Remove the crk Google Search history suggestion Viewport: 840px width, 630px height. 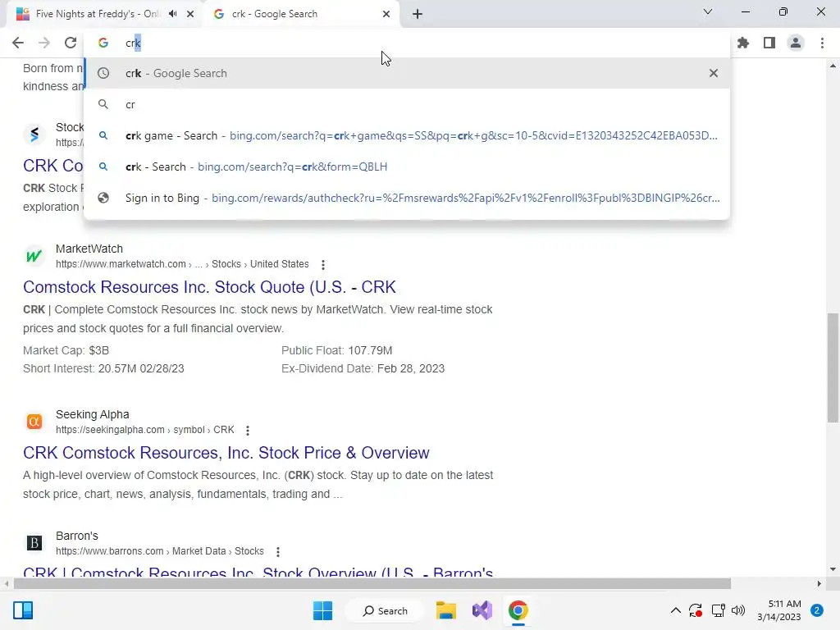point(714,73)
